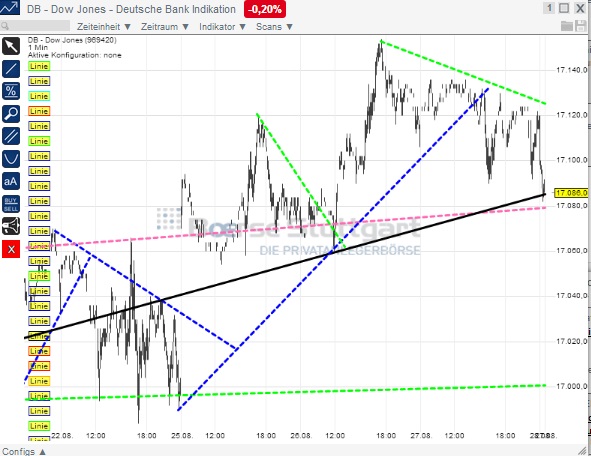The image size is (591, 456).
Task: Click the megaphone alert tool
Action: coord(11,226)
